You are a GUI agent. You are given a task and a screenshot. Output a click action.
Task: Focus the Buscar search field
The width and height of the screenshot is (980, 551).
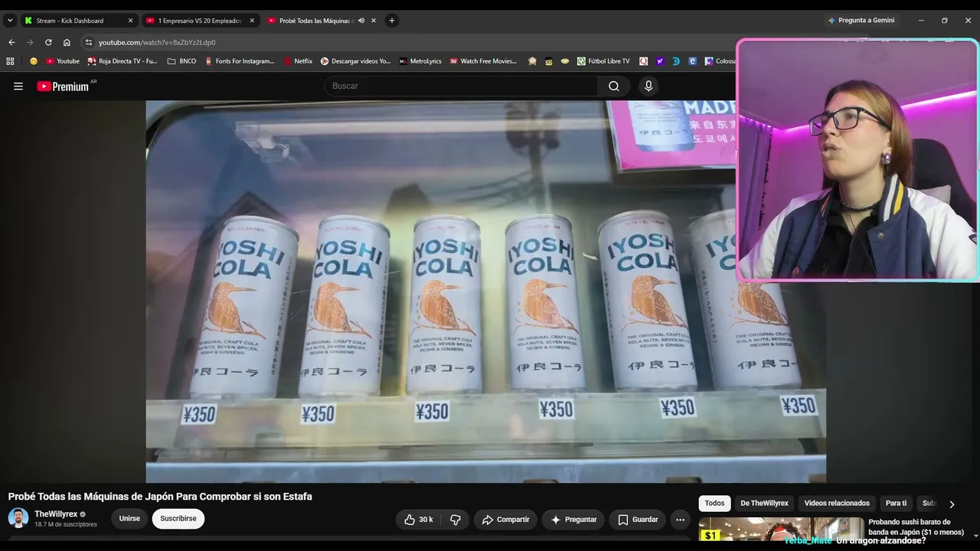coord(461,86)
